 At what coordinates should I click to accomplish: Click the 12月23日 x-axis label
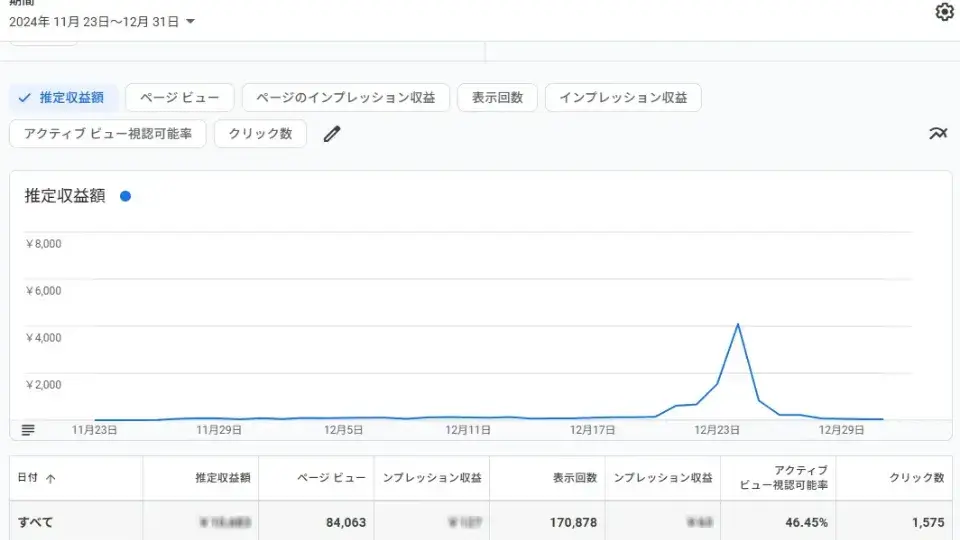coord(716,430)
